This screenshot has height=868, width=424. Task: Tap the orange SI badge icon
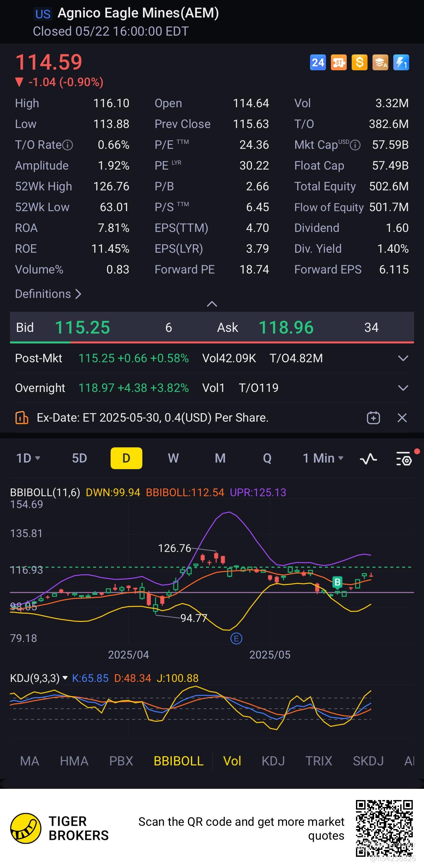coord(339,62)
